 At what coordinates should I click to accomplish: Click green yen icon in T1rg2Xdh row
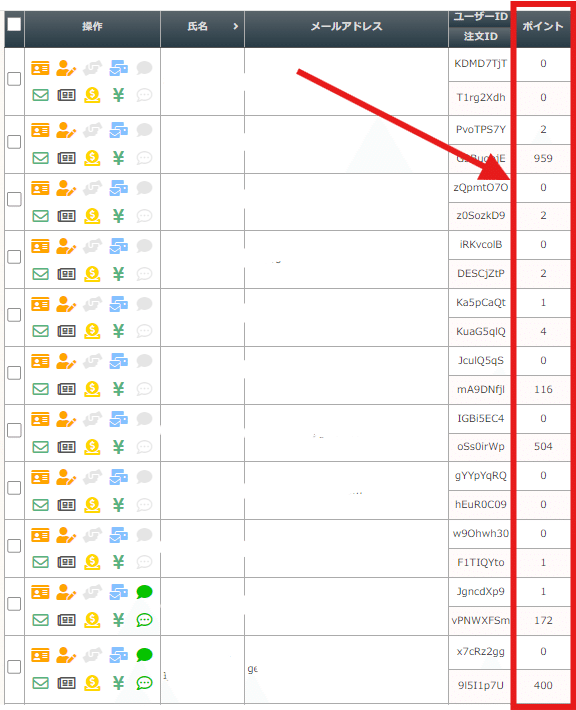118,95
